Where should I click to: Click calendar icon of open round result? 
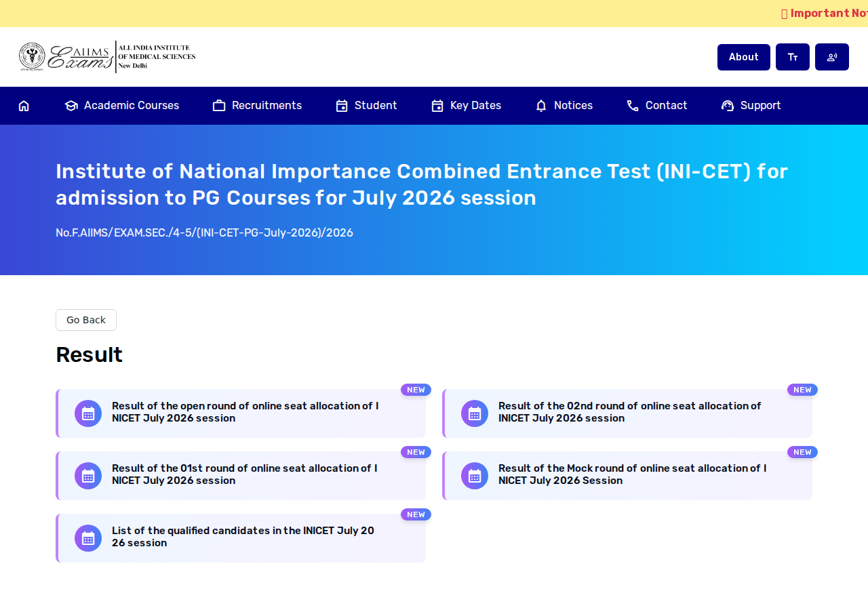click(x=88, y=413)
